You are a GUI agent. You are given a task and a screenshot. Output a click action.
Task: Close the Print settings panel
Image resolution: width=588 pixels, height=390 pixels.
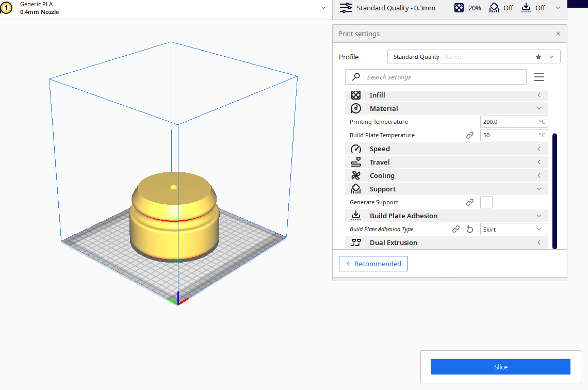click(x=558, y=34)
